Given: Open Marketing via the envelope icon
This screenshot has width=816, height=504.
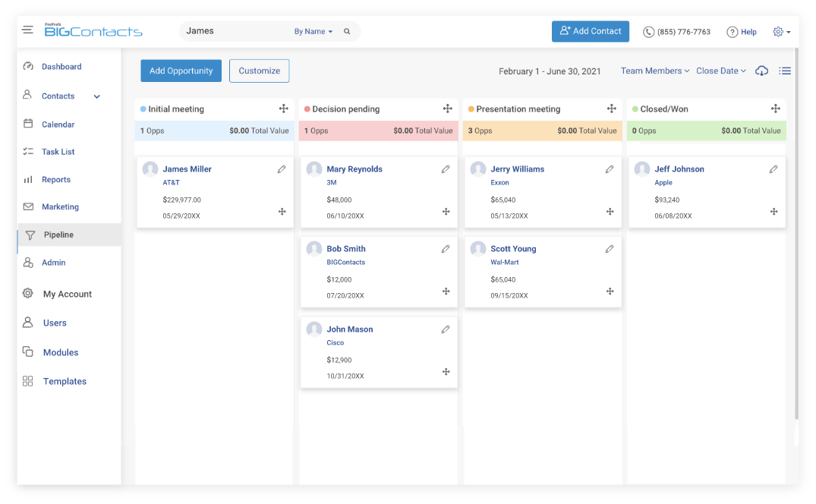Looking at the screenshot, I should tap(28, 206).
